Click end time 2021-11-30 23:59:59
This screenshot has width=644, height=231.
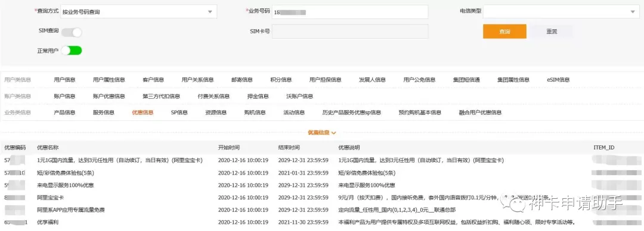point(303,222)
